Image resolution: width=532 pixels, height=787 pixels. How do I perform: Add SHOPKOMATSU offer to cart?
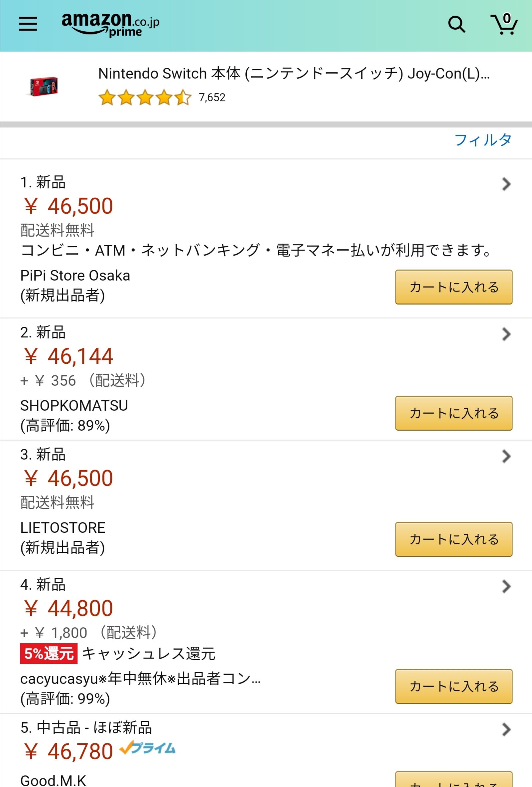[x=454, y=413]
